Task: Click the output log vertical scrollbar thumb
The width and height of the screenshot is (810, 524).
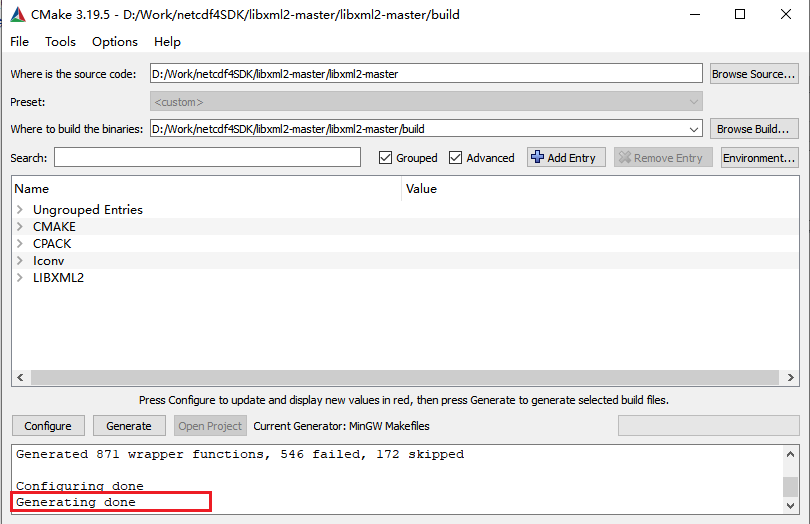Action: click(790, 487)
